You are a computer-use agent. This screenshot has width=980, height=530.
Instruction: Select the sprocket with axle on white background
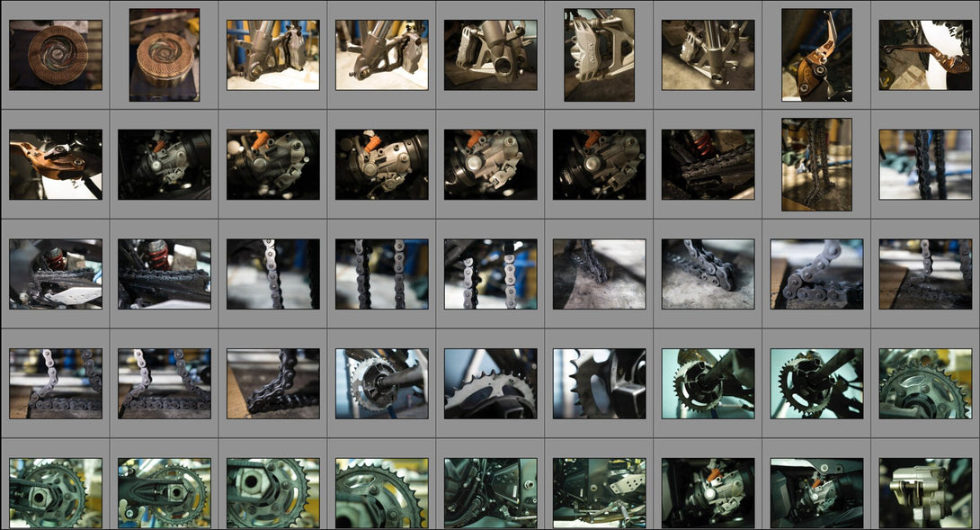(382, 383)
